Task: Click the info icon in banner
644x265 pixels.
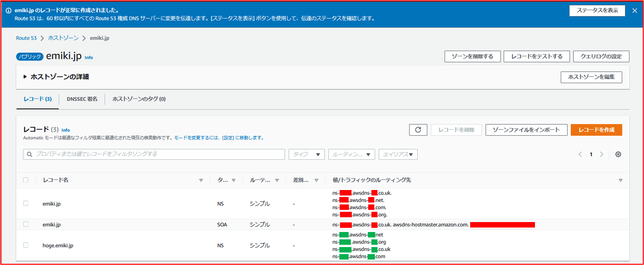Action: pos(9,11)
